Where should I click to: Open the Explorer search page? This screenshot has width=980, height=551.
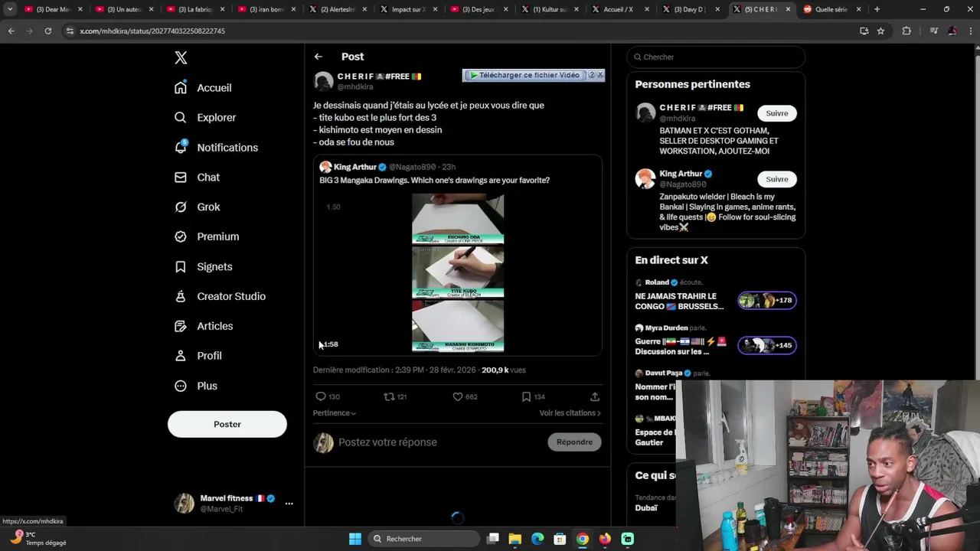tap(205, 118)
